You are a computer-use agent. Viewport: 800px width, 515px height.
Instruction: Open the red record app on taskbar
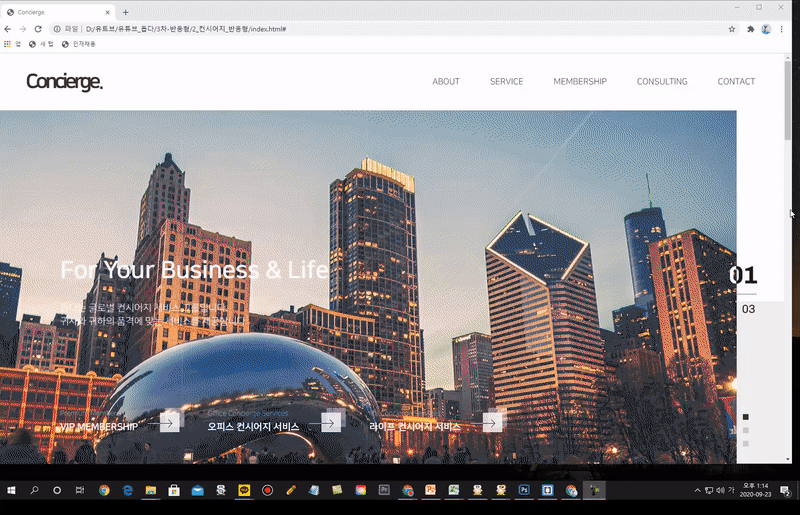tap(267, 491)
